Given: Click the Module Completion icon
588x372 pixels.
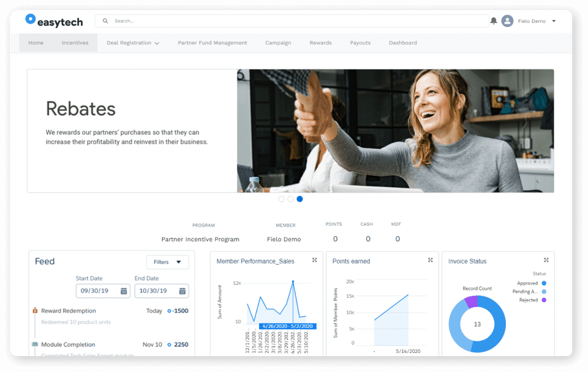Looking at the screenshot, I should point(35,344).
